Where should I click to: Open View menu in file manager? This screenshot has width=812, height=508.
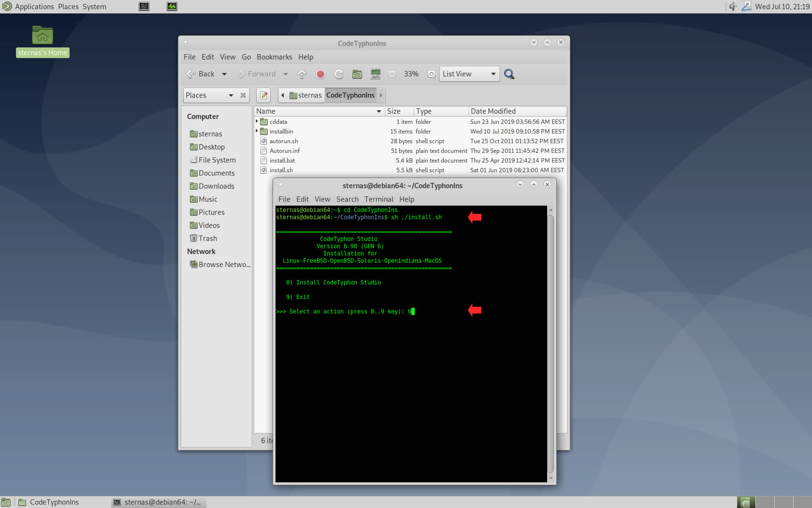228,57
